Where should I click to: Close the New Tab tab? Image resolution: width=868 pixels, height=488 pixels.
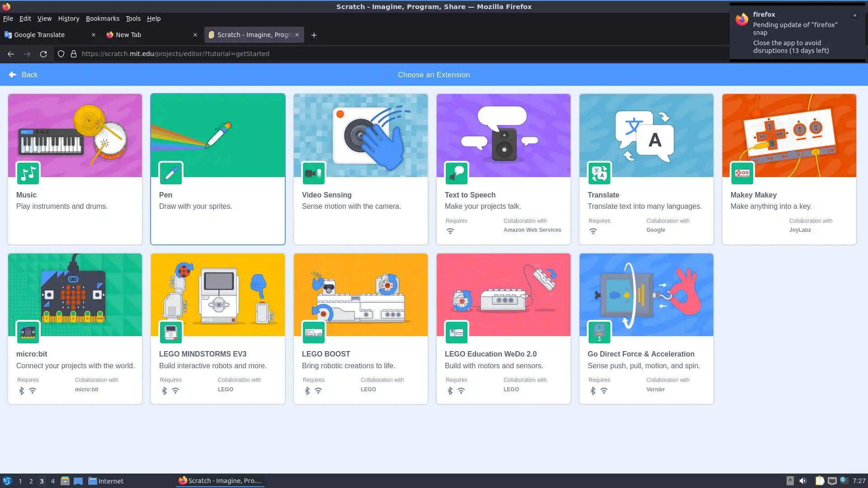pos(195,35)
